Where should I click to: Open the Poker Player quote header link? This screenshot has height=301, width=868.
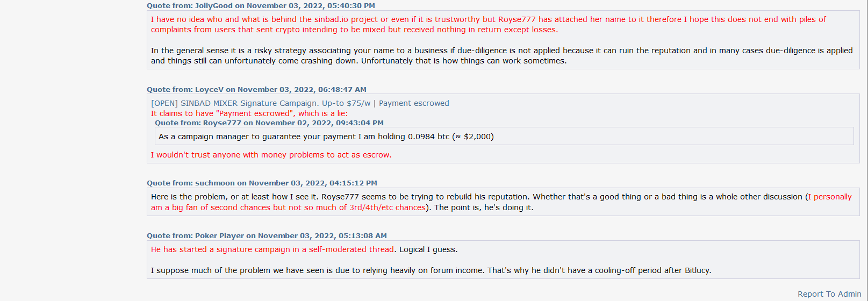pyautogui.click(x=267, y=236)
